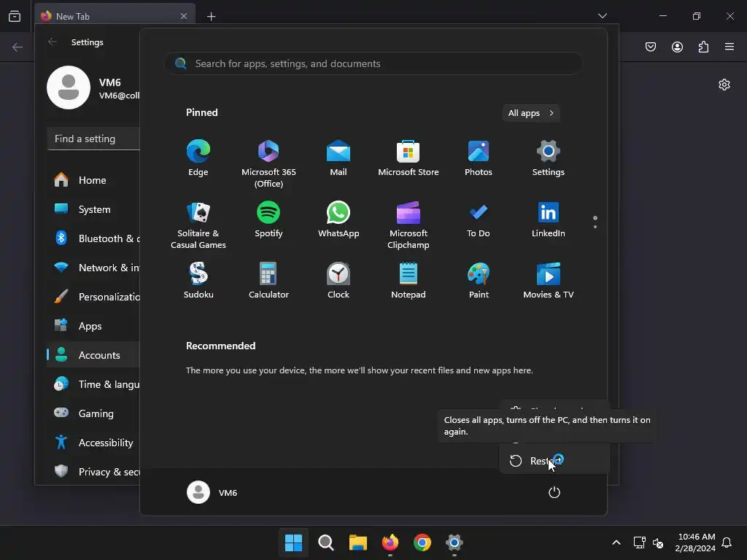Image resolution: width=747 pixels, height=560 pixels.
Task: Open Edge from pinned apps
Action: click(198, 158)
